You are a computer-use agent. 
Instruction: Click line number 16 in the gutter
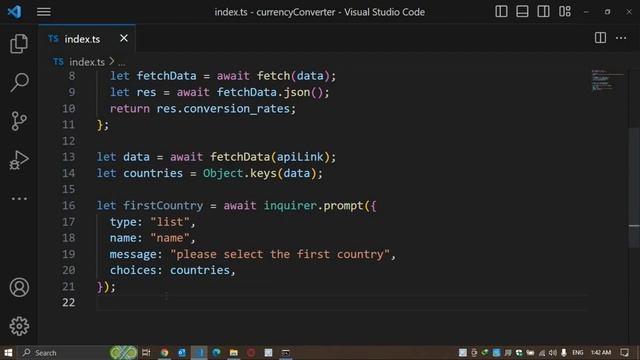pos(69,205)
